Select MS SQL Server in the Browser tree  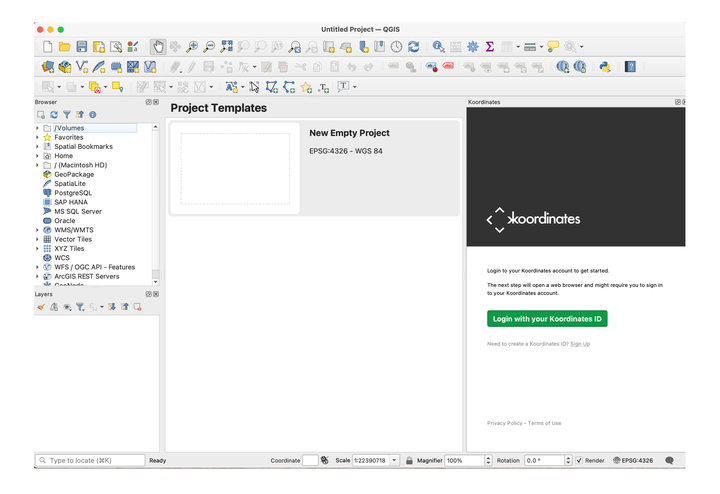[x=78, y=211]
